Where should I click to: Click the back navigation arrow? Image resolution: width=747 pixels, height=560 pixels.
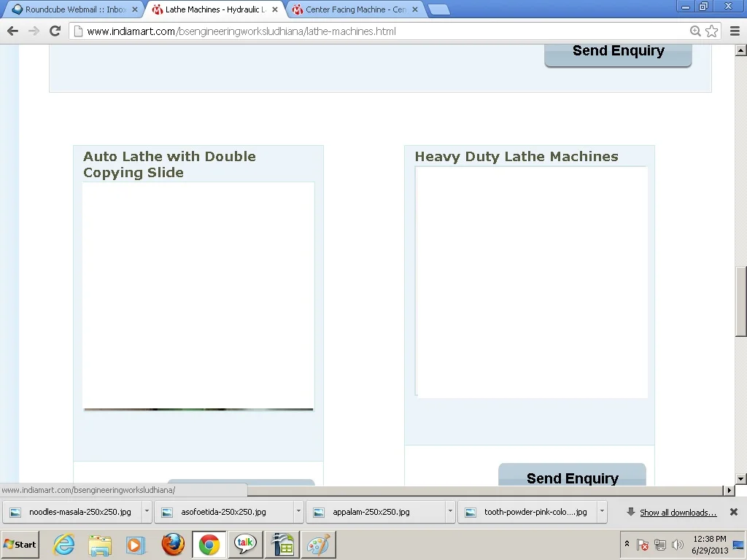tap(12, 31)
